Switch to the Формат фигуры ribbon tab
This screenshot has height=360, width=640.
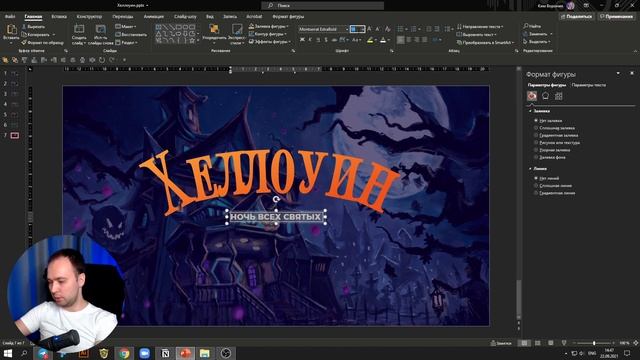288,17
